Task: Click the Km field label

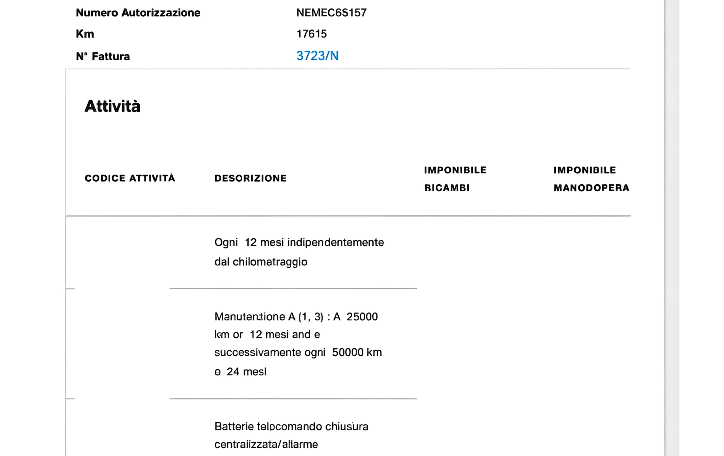Action: (85, 34)
